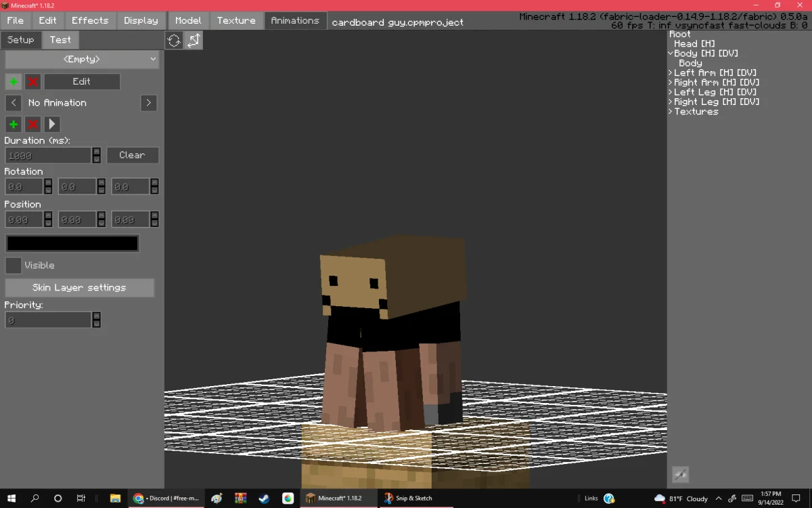Open the Effects menu
Screen dimensions: 812x508
90,21
